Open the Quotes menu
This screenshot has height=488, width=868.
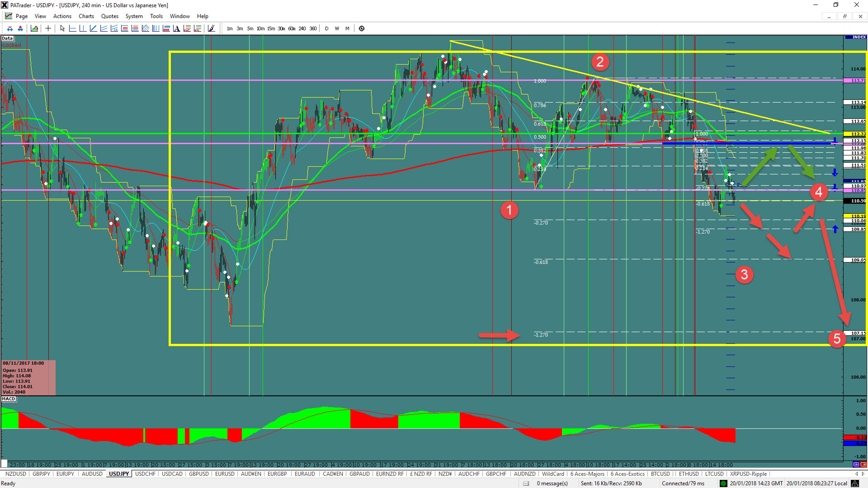[x=110, y=16]
